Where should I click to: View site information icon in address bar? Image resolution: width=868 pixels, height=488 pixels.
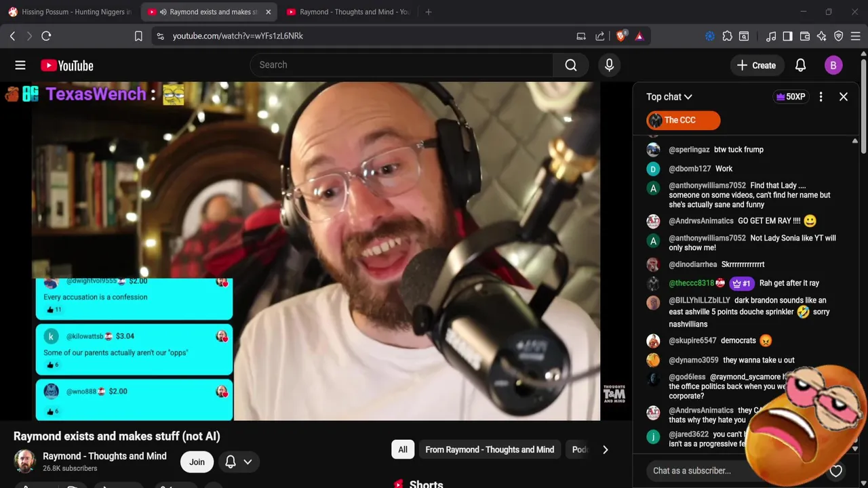pyautogui.click(x=160, y=36)
